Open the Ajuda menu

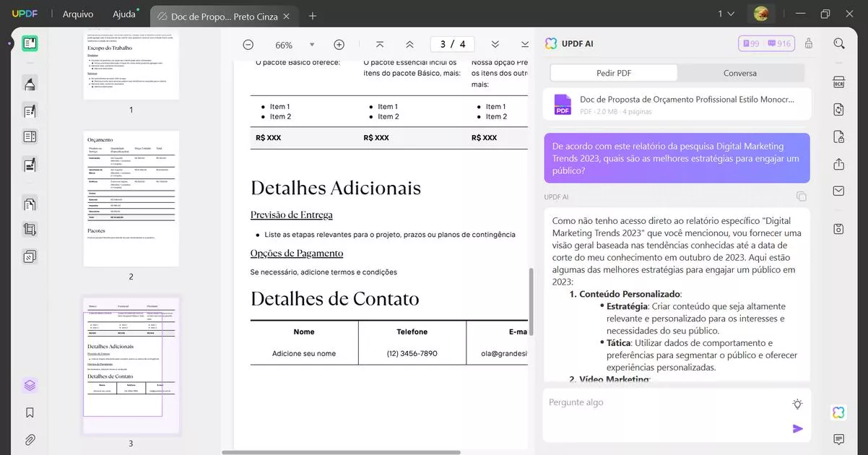[124, 13]
